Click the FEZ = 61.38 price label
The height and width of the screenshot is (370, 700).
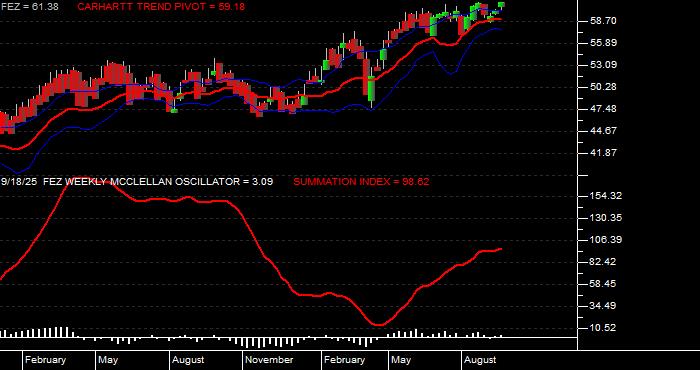pyautogui.click(x=29, y=7)
